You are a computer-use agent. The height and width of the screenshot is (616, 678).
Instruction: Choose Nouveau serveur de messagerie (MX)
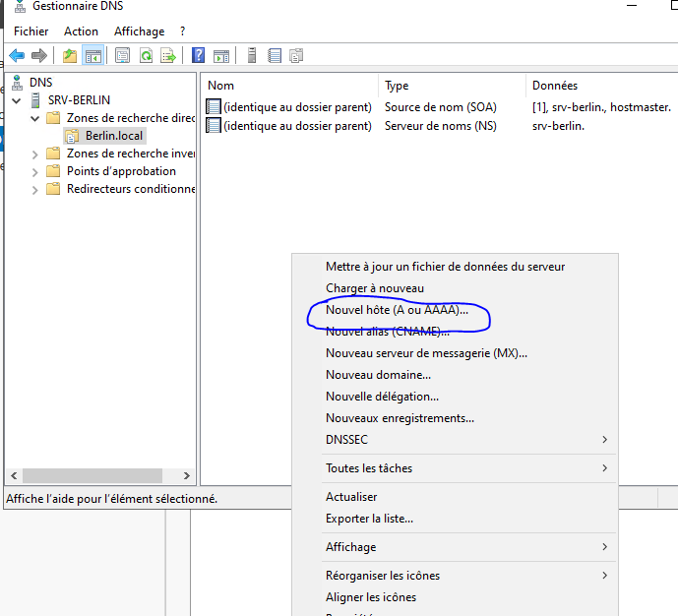[426, 353]
